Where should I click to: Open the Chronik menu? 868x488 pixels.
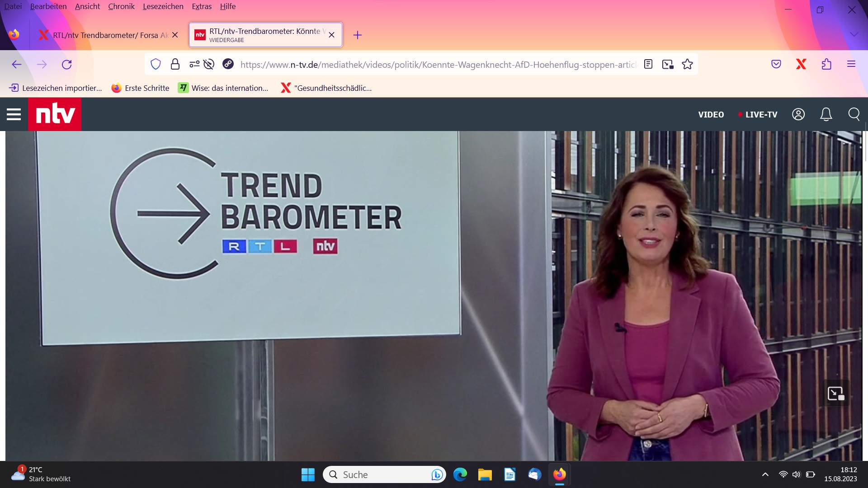[121, 6]
